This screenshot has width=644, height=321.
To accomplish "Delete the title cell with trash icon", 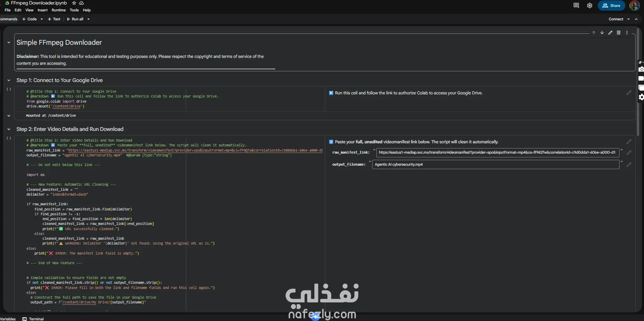I will click(618, 33).
